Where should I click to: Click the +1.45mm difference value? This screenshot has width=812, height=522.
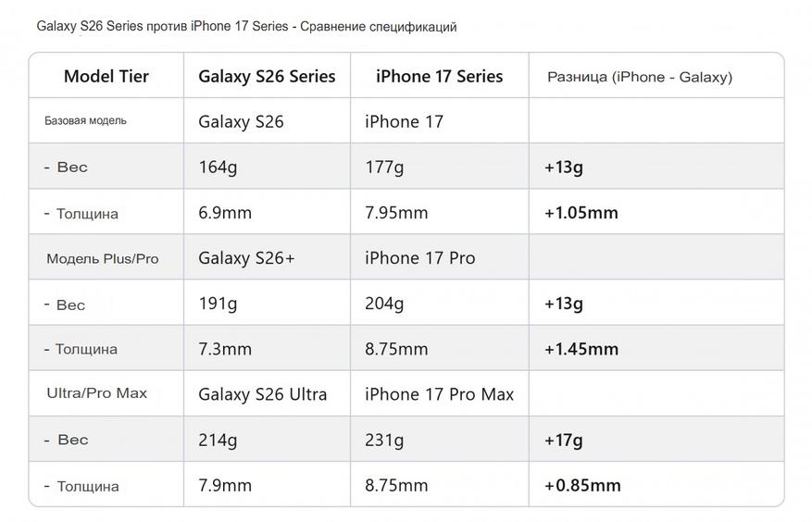coord(581,349)
